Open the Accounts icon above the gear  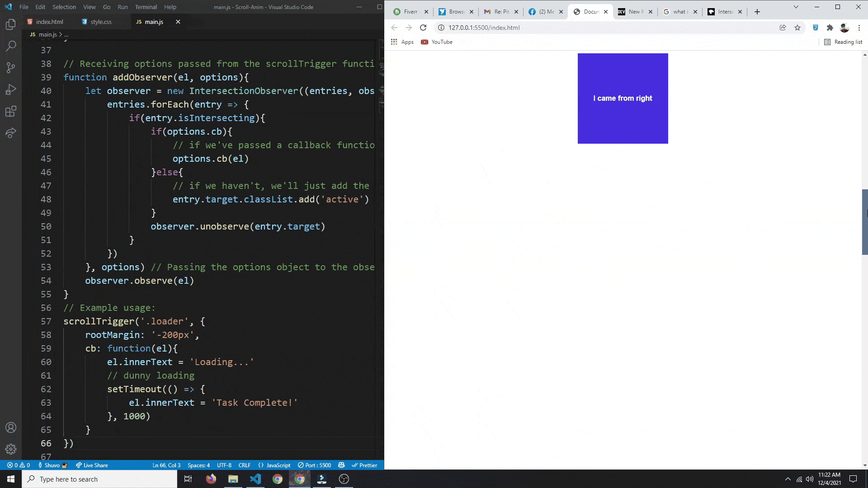[11, 427]
